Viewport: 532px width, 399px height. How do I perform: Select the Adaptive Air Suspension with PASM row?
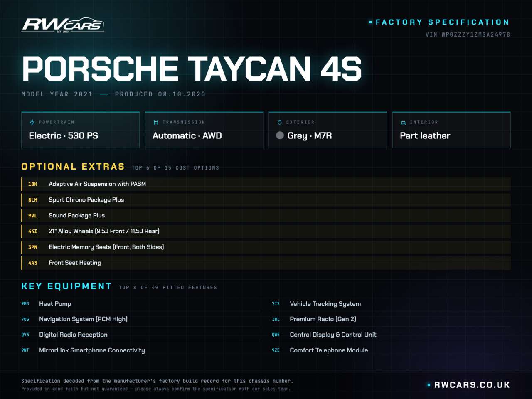click(266, 184)
